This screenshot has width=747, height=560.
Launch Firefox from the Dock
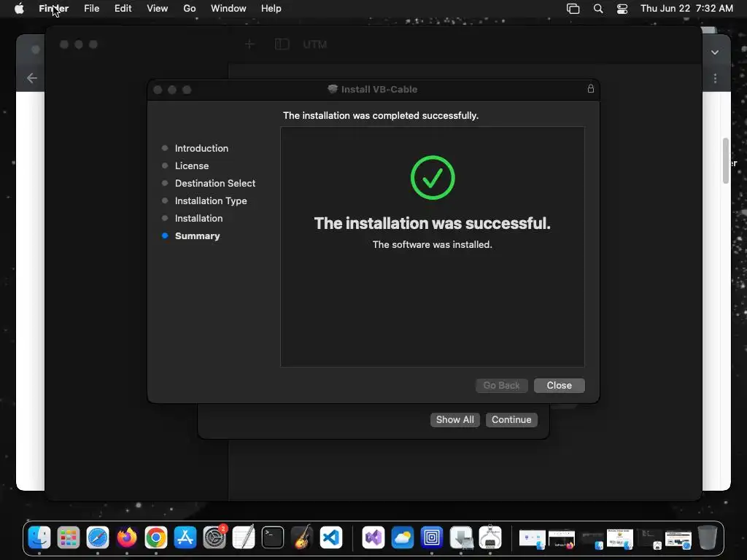click(127, 537)
